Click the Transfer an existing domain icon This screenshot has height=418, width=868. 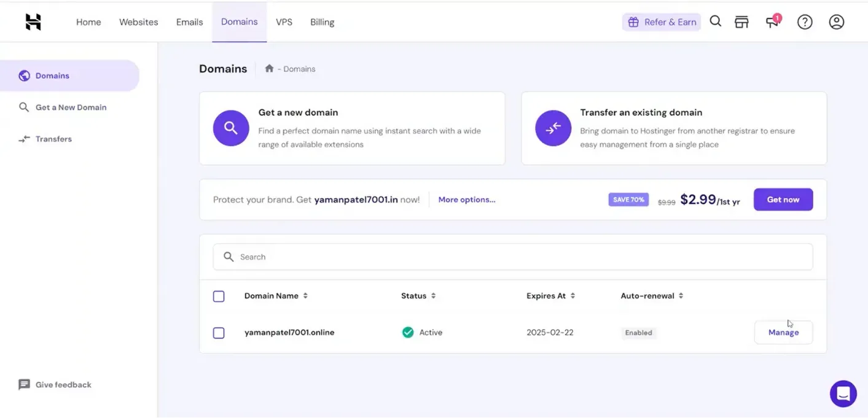tap(553, 128)
